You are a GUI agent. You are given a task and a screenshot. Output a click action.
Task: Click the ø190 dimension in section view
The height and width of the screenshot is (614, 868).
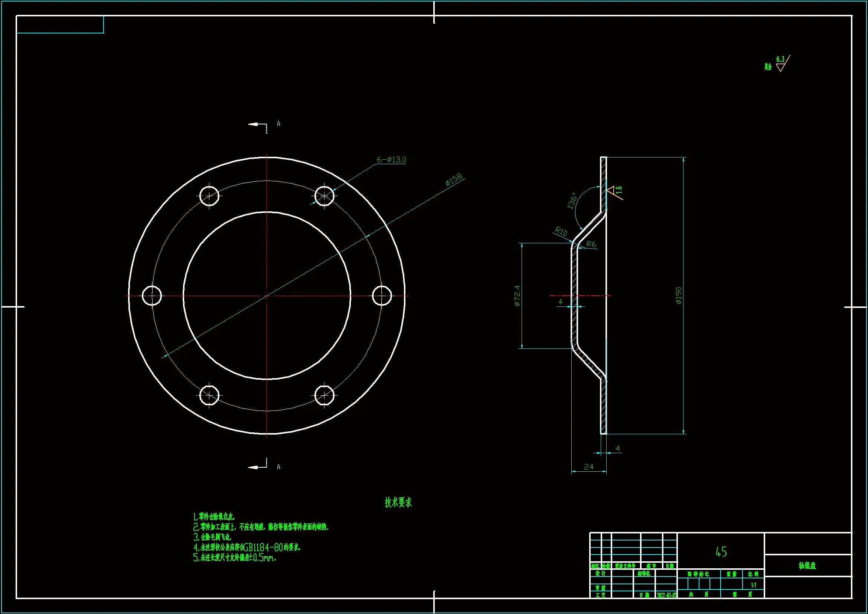coord(679,295)
